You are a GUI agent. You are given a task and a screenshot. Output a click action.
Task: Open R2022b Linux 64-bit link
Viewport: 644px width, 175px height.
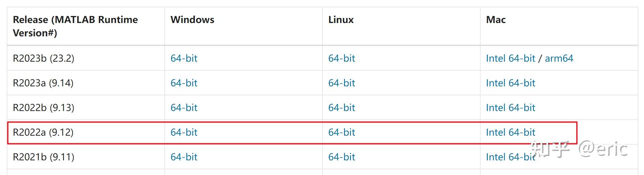point(342,108)
